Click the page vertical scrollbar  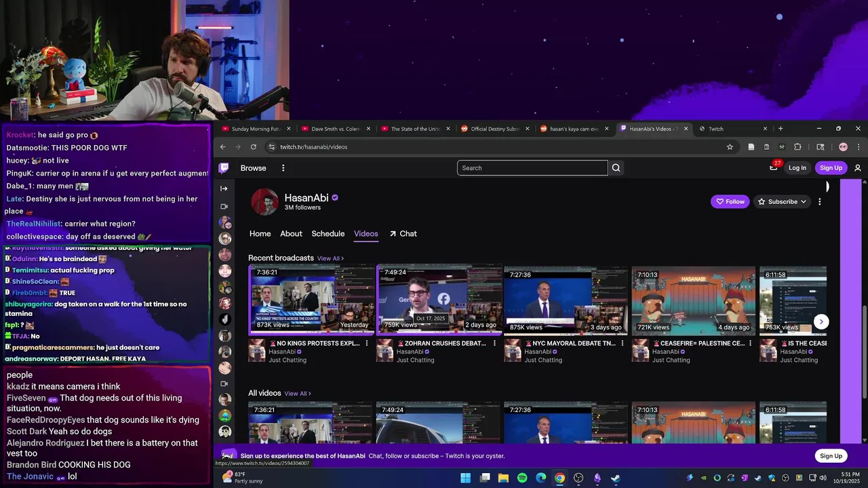tap(864, 352)
